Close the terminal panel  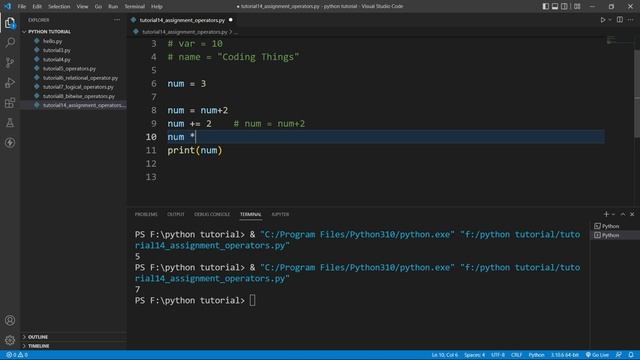pos(632,214)
